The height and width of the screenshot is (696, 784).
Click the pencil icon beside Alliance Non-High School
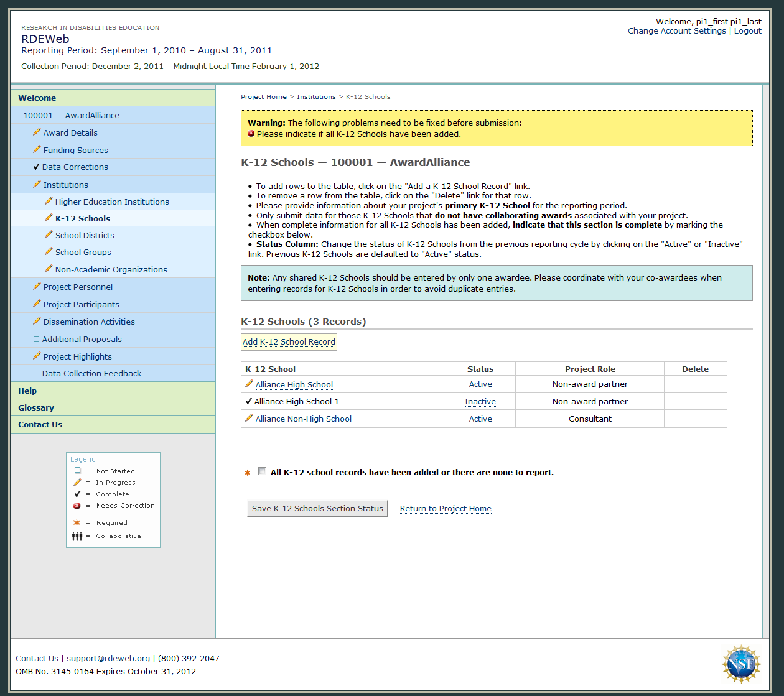click(x=249, y=419)
